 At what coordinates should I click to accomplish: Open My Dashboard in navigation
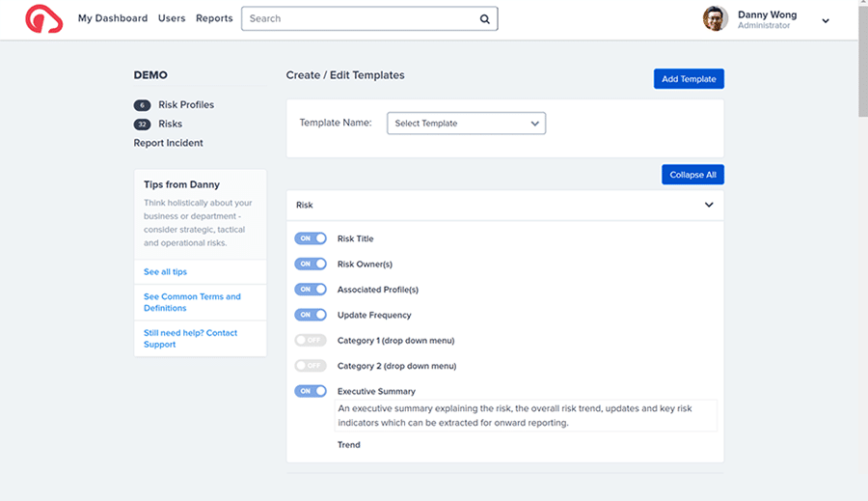tap(113, 18)
